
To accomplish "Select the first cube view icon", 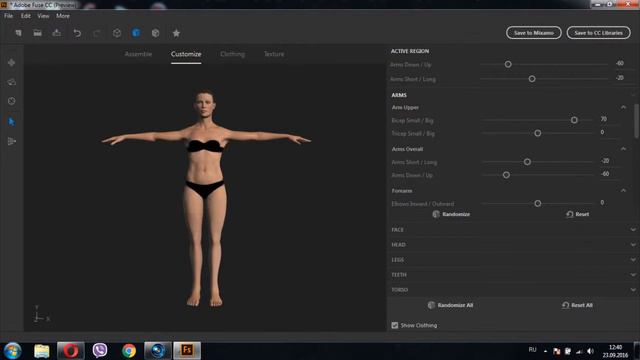I will (x=117, y=33).
